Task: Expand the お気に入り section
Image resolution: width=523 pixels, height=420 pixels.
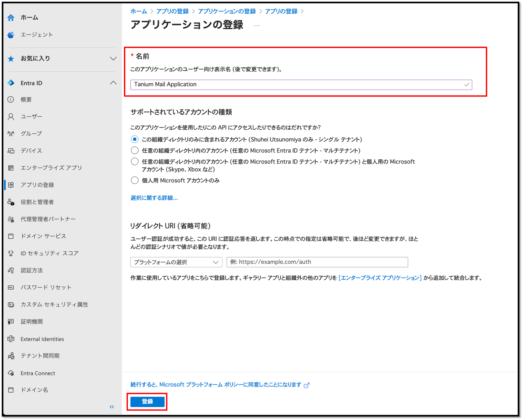Action: click(113, 59)
